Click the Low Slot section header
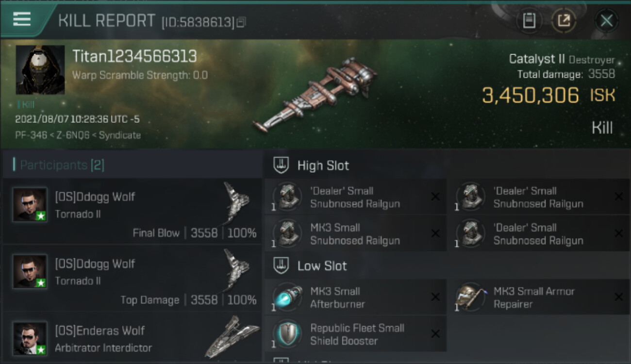The height and width of the screenshot is (364, 631). point(447,265)
